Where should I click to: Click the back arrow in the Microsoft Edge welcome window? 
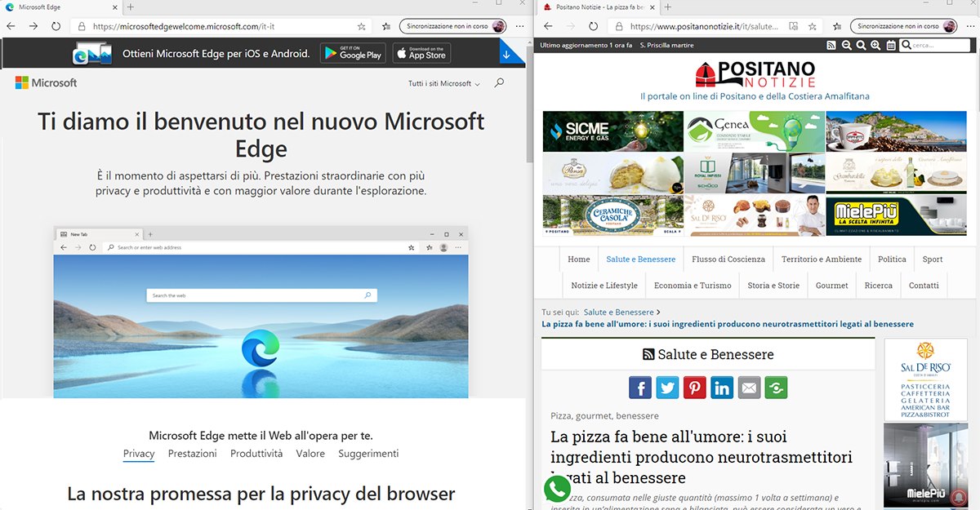click(11, 26)
